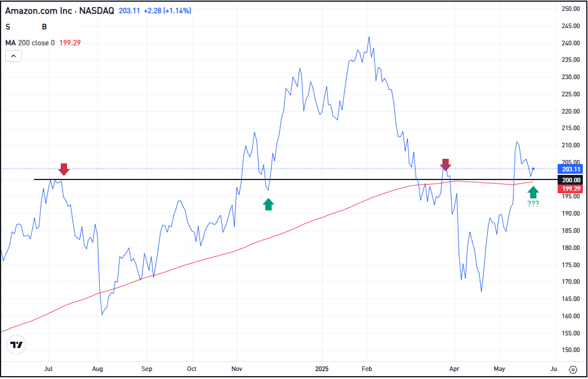Click the Sep label on time axis
588x379 pixels.
coord(147,369)
